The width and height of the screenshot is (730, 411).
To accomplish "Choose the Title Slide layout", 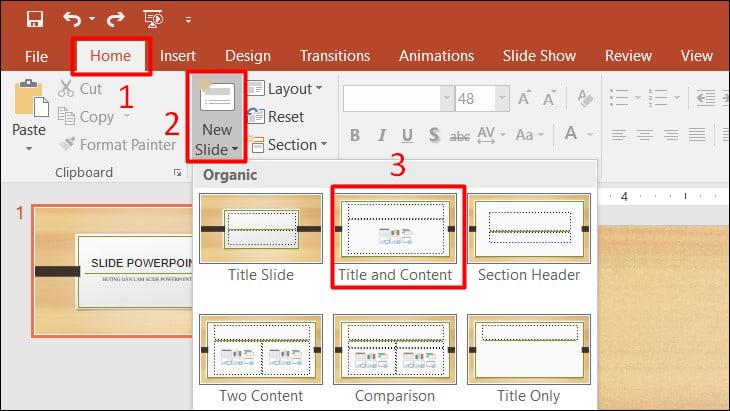I will 261,238.
